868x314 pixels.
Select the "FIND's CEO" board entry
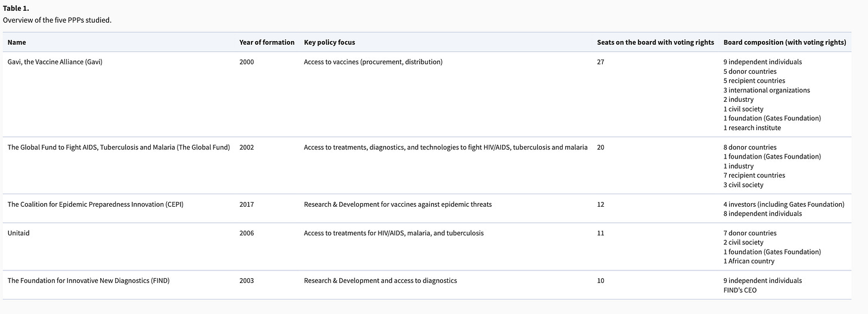point(740,290)
